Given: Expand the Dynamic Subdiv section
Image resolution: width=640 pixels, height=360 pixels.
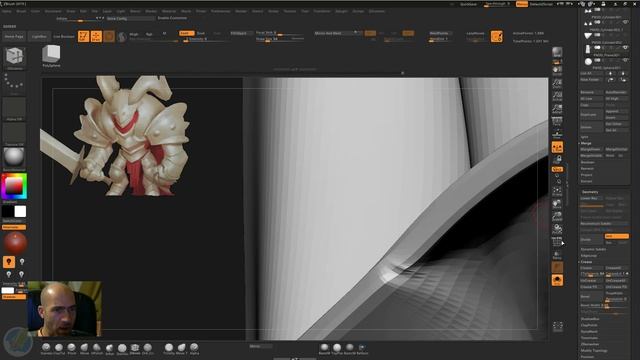Looking at the screenshot, I should coord(593,249).
